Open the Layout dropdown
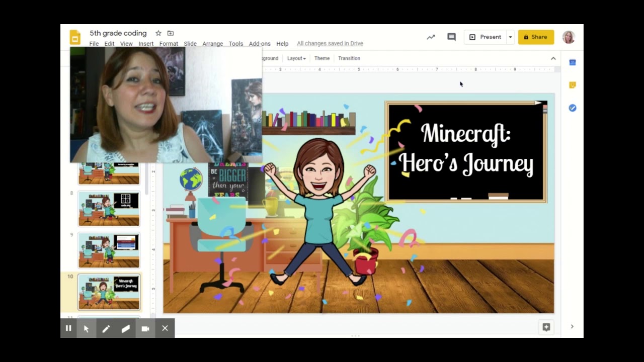This screenshot has width=644, height=362. pos(296,58)
